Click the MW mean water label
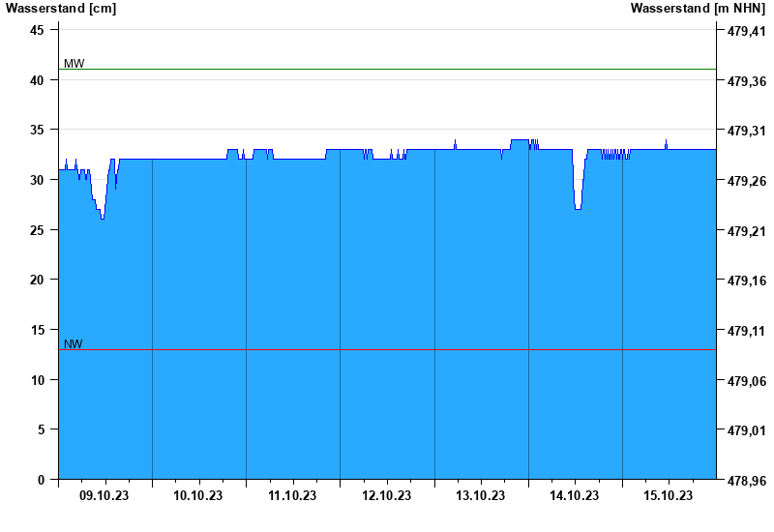 74,63
